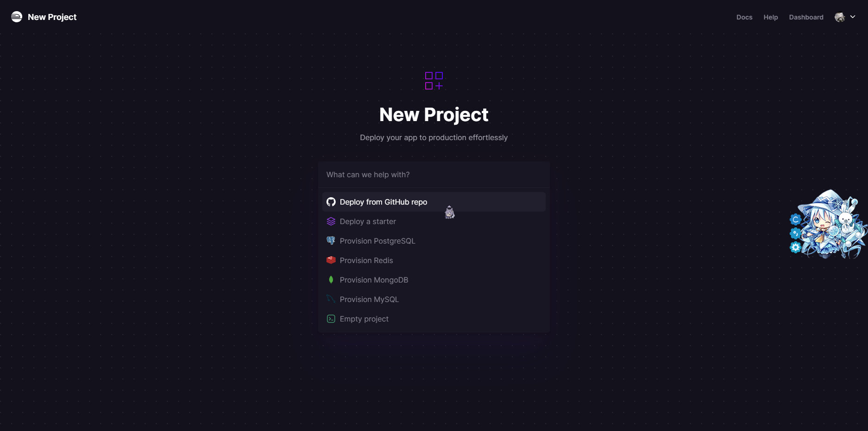Select Deploy a starter option

434,221
